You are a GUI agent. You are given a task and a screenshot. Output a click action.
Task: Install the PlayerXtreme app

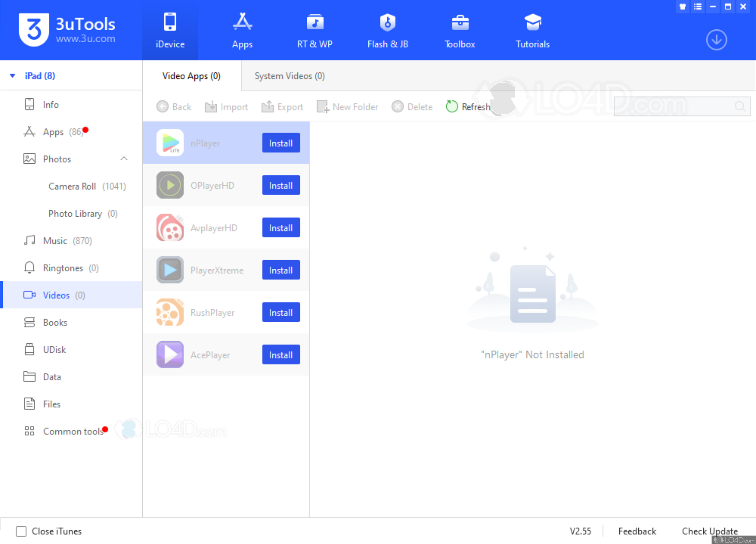pos(281,270)
